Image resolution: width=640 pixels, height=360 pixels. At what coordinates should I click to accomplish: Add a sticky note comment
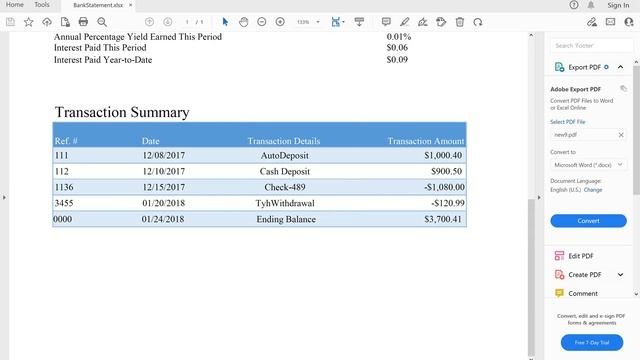386,22
